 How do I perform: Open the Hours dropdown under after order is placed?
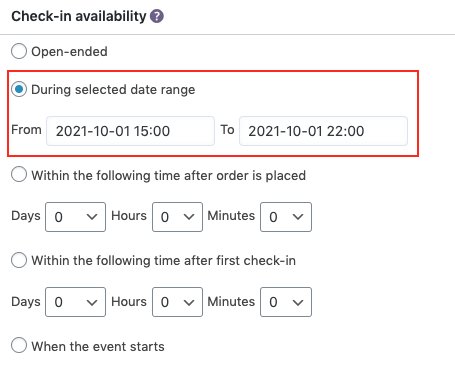tap(177, 217)
